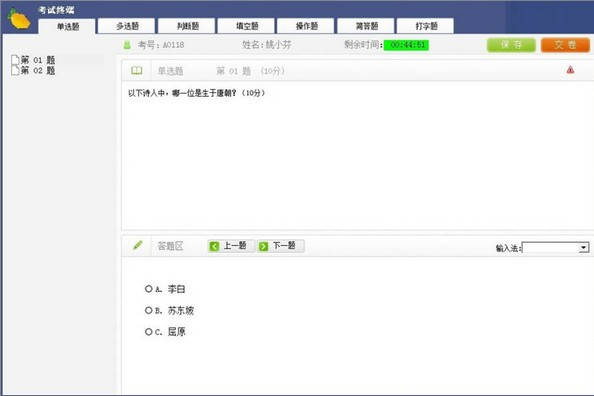Image resolution: width=594 pixels, height=396 pixels.
Task: Click the red warning triangle icon
Action: click(x=570, y=70)
